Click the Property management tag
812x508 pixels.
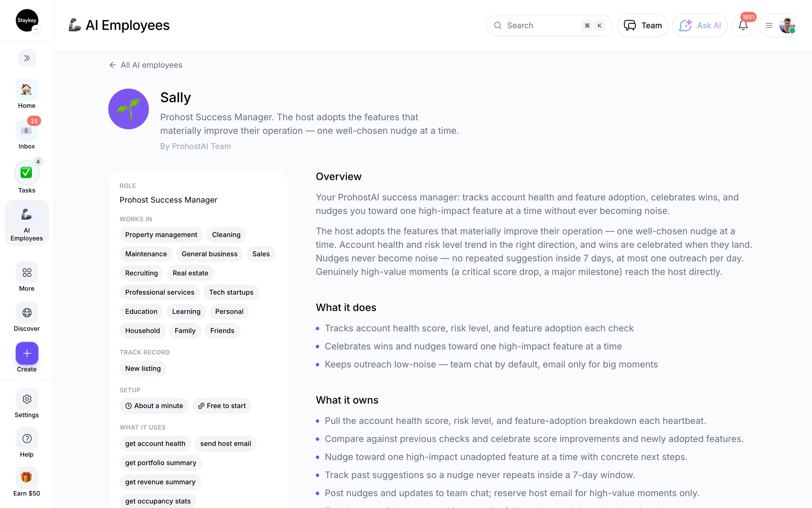point(161,235)
